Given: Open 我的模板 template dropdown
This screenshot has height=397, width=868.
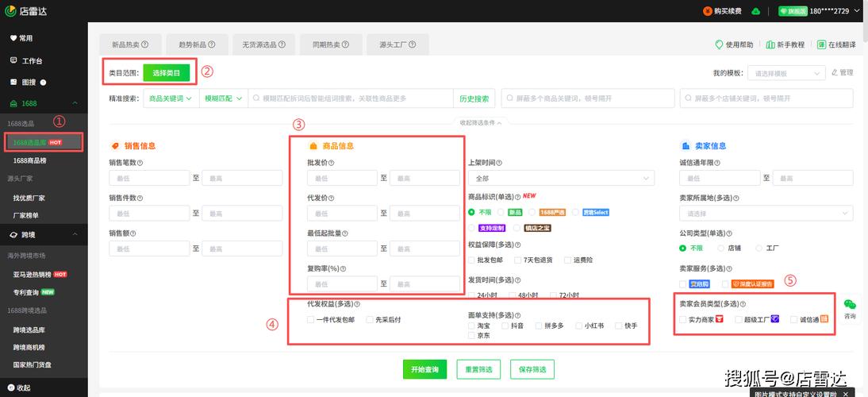Looking at the screenshot, I should [x=786, y=73].
